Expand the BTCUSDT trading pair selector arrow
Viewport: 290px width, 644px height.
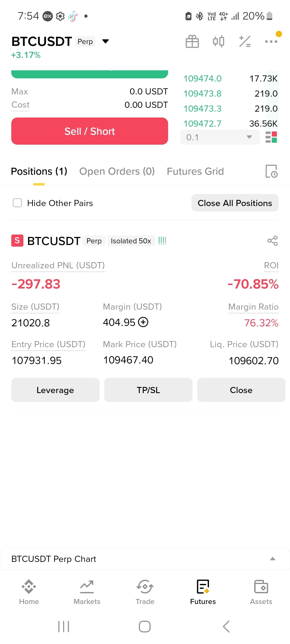click(x=106, y=41)
